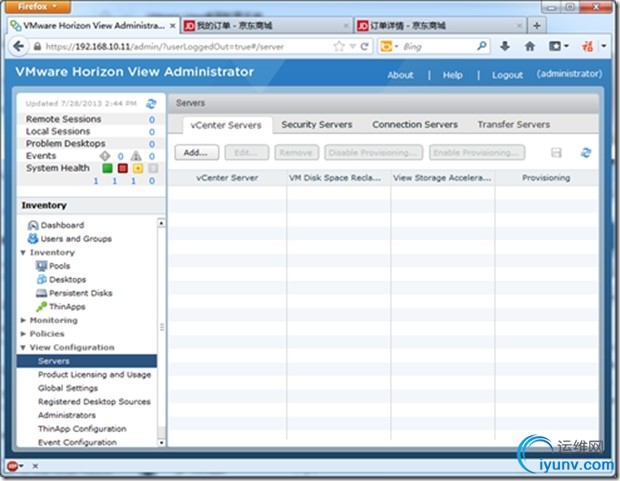Click the Remove button
Viewport: 620px width, 481px height.
point(297,153)
